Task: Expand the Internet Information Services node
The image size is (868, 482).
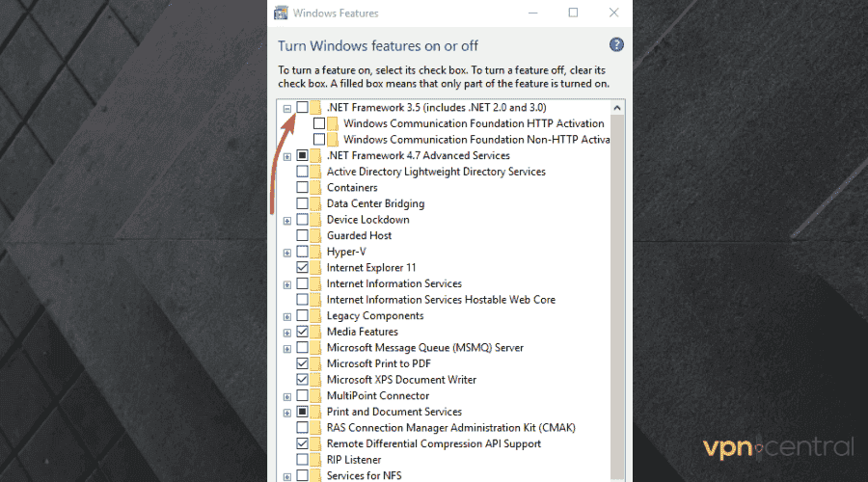Action: click(x=286, y=285)
